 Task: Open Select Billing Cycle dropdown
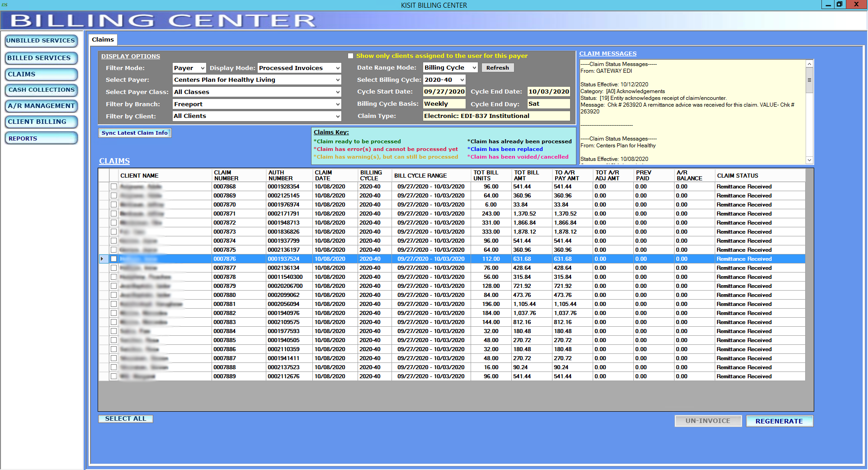click(444, 80)
